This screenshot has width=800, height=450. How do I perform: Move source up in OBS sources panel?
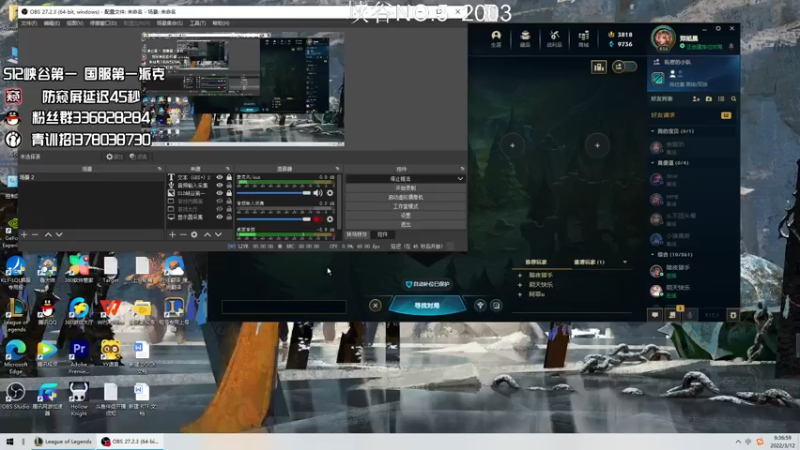point(207,235)
